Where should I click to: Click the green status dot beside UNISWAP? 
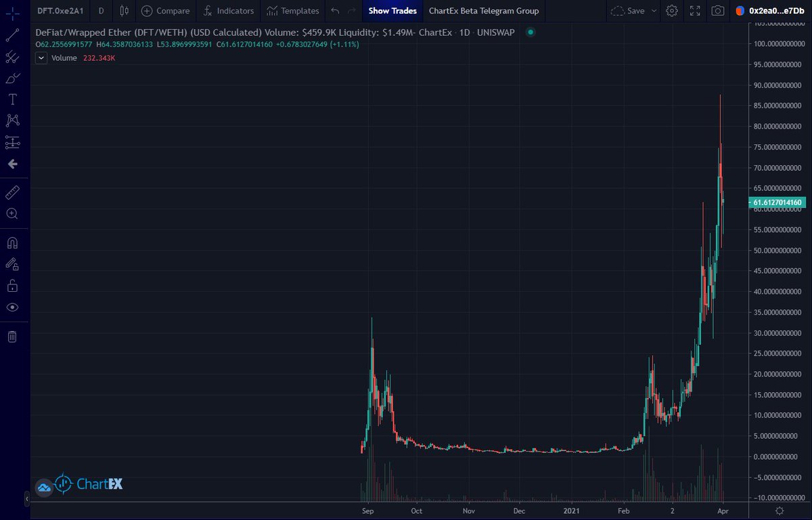(x=531, y=32)
